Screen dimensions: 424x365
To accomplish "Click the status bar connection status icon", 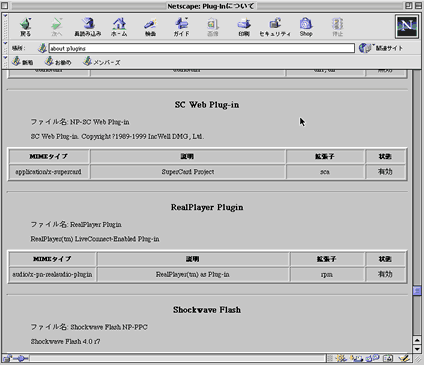I will pos(21,358).
